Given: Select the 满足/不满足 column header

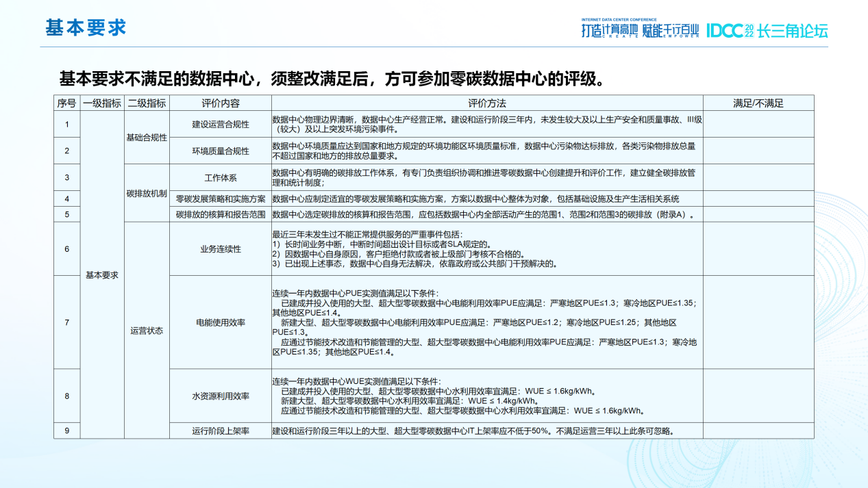Looking at the screenshot, I should click(758, 103).
